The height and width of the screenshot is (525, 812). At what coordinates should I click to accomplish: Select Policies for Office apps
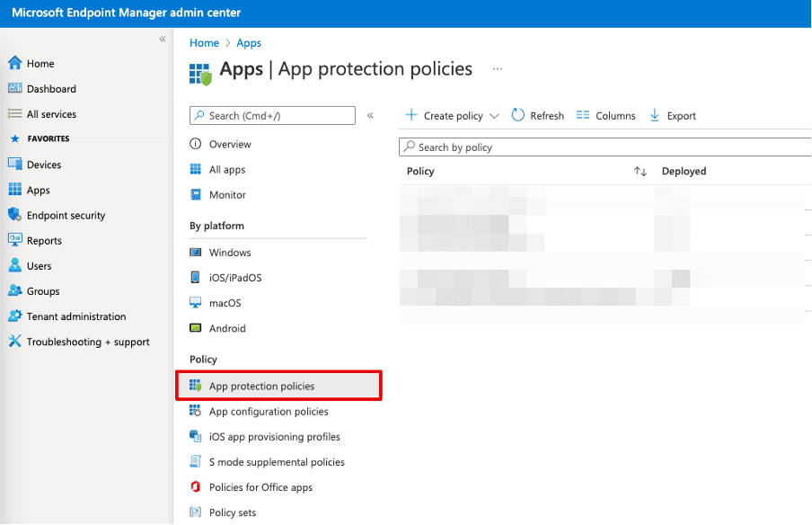tap(260, 487)
